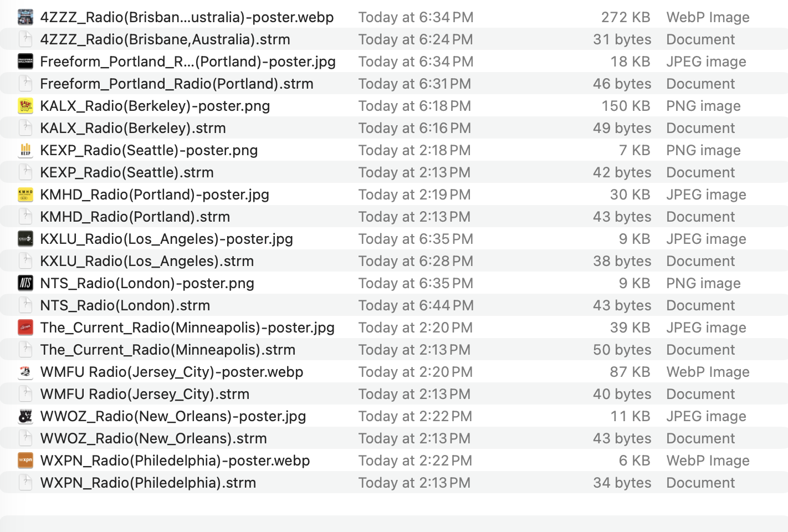Select file name WWOZ_Radio(New_Orleans)-poster.jpg
The width and height of the screenshot is (788, 532).
pos(173,416)
